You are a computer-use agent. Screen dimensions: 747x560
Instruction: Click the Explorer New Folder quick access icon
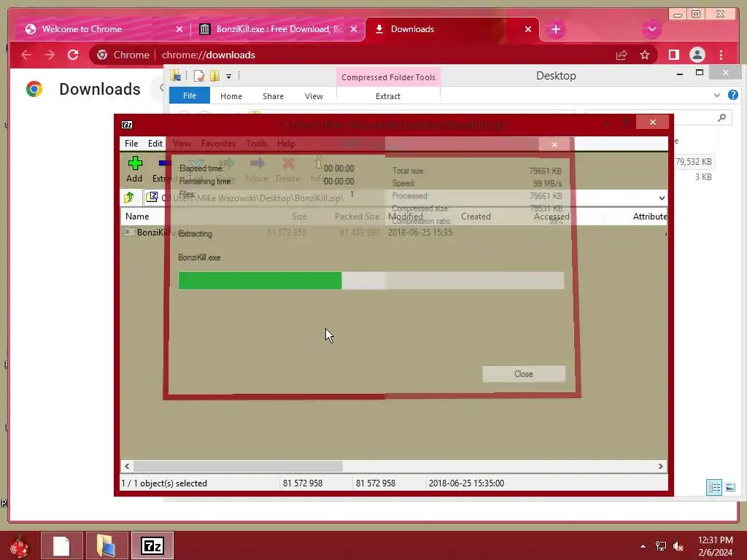click(x=215, y=75)
